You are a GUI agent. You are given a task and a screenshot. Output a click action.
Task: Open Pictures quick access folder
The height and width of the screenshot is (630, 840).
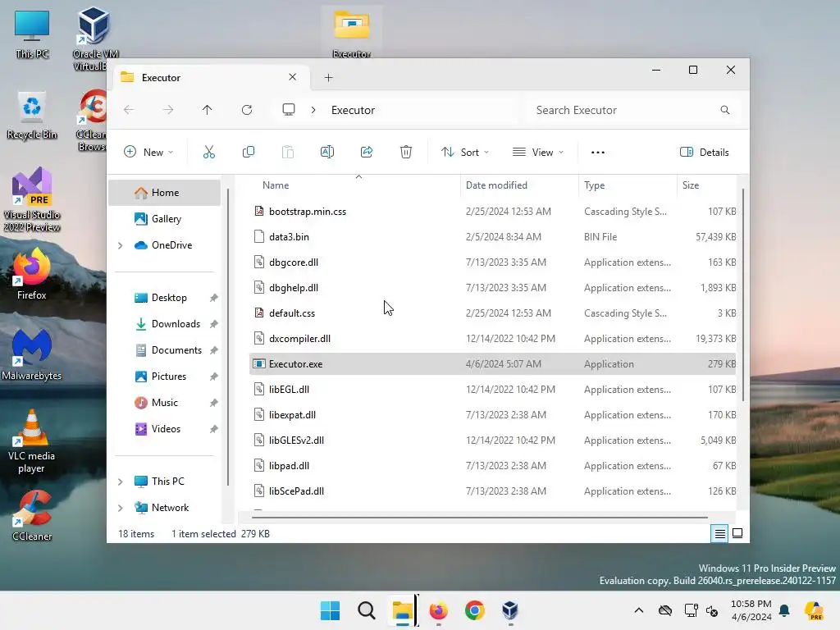pos(168,377)
